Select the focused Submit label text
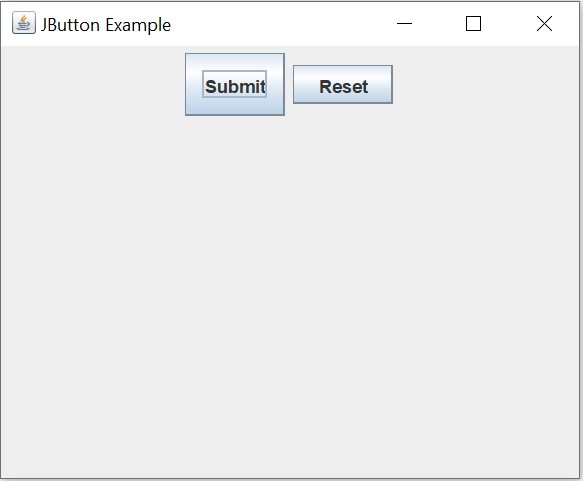The image size is (583, 481). (x=235, y=86)
